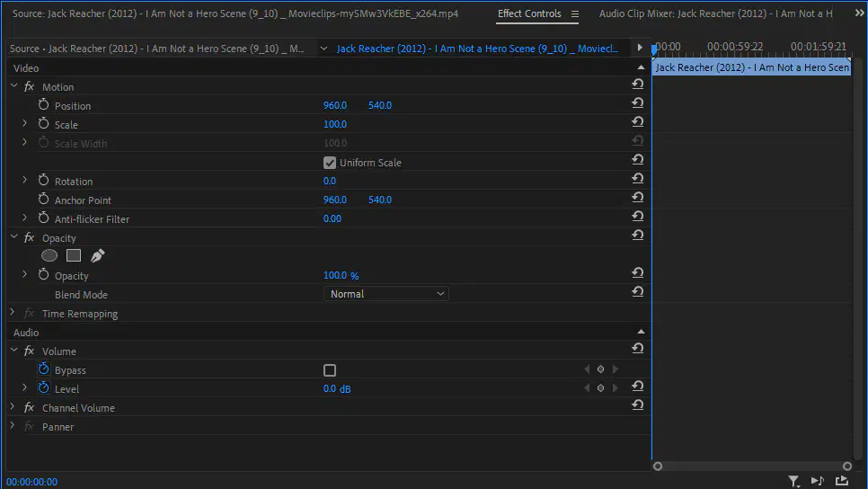
Task: Toggle animation stopwatch for Level
Action: click(x=43, y=387)
